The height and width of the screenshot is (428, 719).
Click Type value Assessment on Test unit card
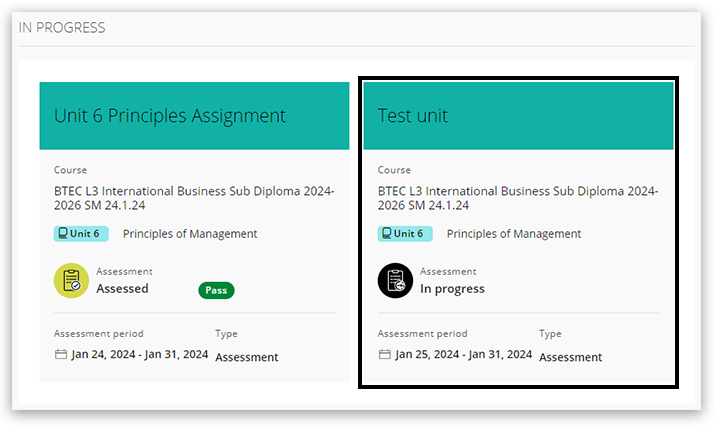click(571, 357)
